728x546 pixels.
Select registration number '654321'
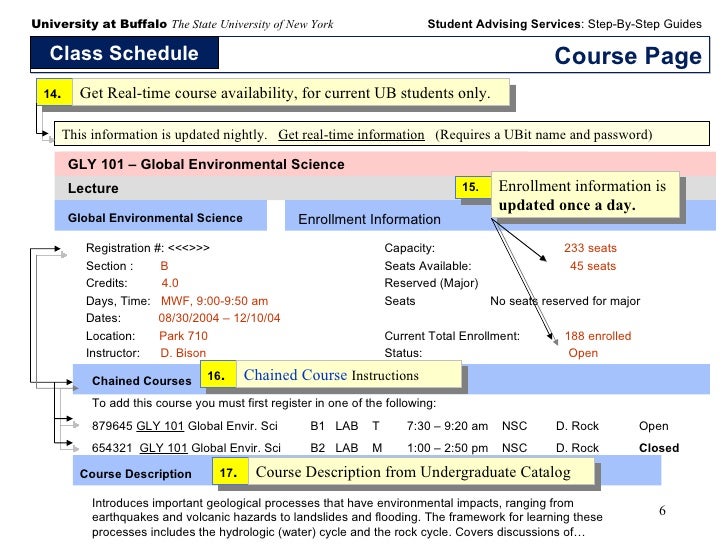pyautogui.click(x=112, y=448)
